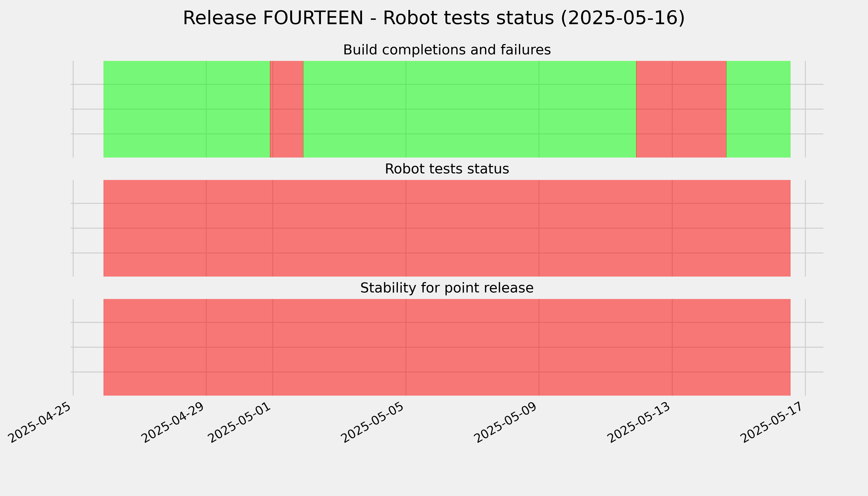The image size is (868, 496).
Task: Click the narrow red failure band near 2025-05-01
Action: [286, 109]
